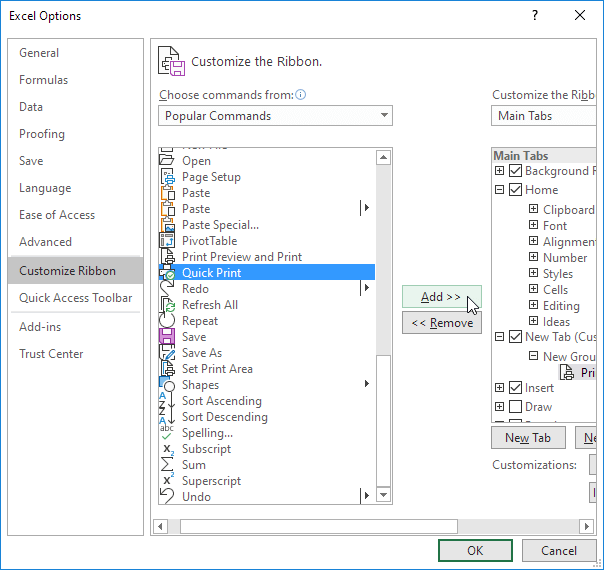Collapse the Home tab tree node
The width and height of the screenshot is (604, 570).
[x=500, y=190]
